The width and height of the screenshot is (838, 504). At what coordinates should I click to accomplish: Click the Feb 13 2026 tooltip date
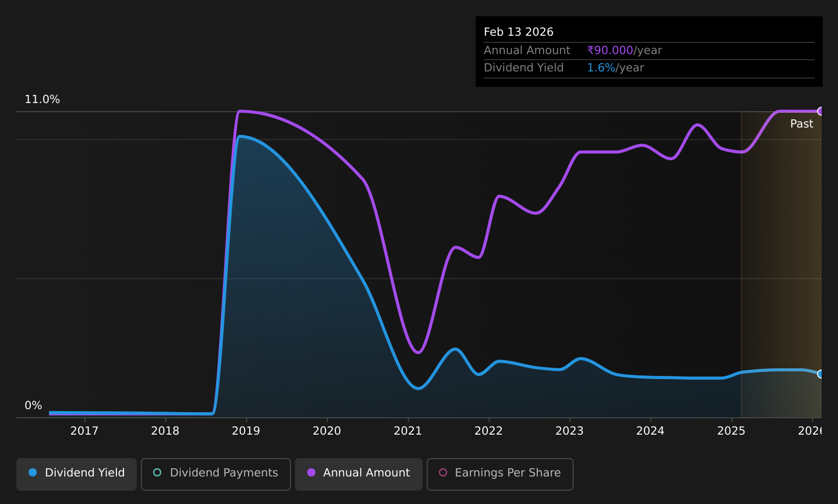pos(519,32)
